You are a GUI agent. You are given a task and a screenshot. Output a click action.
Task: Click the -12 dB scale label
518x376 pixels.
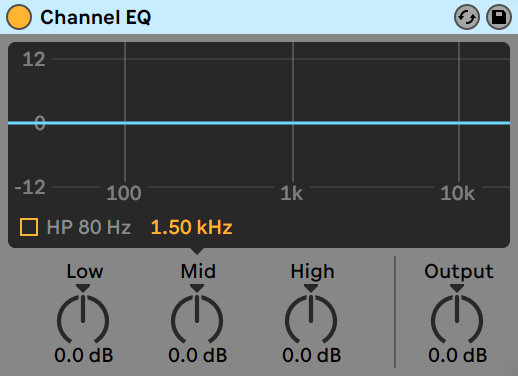30,187
